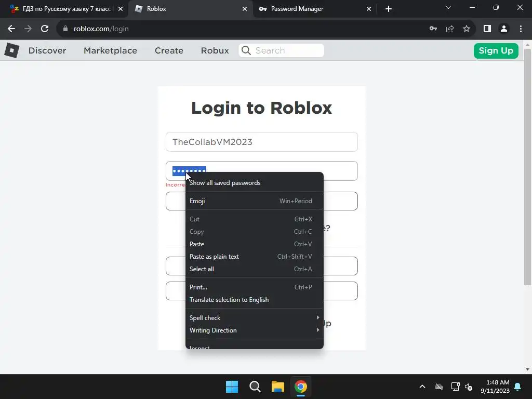Click the muted volume tray icon
Viewport: 532px width, 399px height.
pyautogui.click(x=469, y=387)
